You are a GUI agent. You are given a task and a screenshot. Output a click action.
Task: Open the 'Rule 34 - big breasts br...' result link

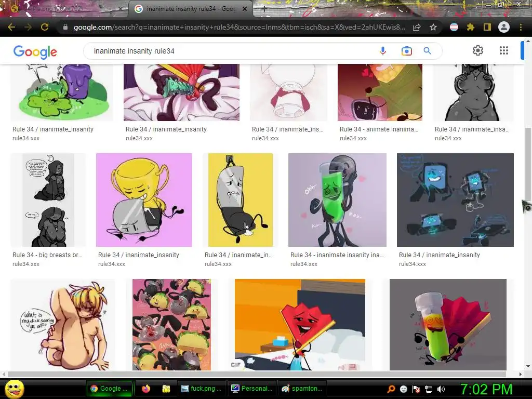click(x=47, y=255)
